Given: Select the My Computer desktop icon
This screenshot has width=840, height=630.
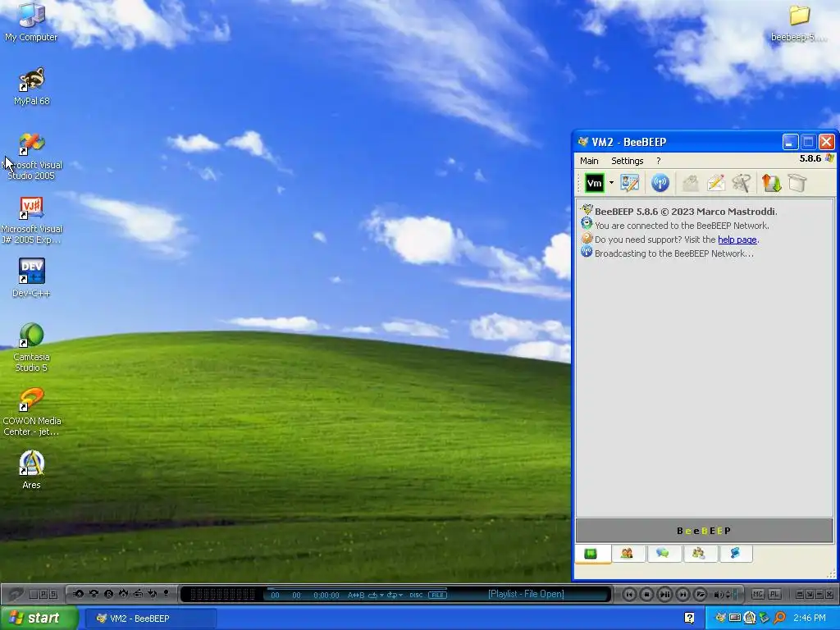Looking at the screenshot, I should tap(31, 21).
